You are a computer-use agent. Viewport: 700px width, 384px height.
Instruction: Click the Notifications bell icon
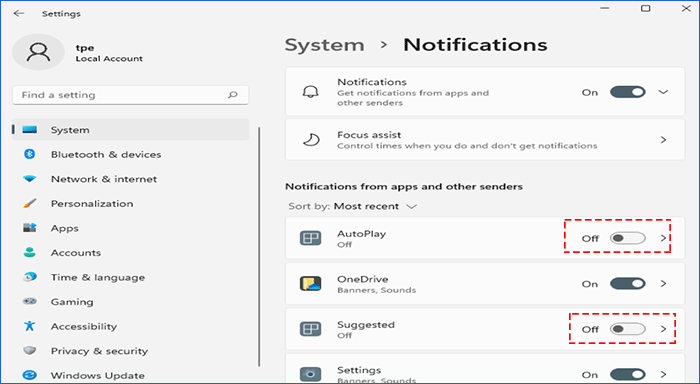pyautogui.click(x=310, y=92)
